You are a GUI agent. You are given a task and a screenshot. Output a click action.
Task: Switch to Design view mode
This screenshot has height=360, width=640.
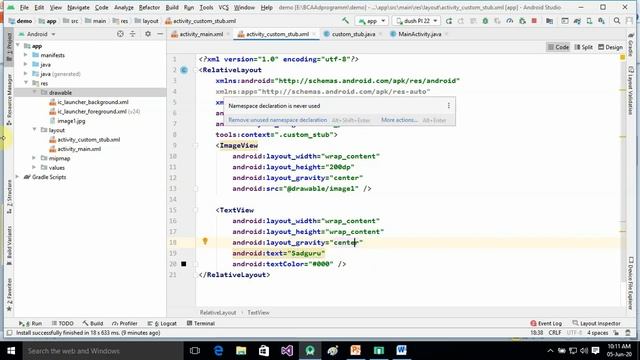(611, 47)
